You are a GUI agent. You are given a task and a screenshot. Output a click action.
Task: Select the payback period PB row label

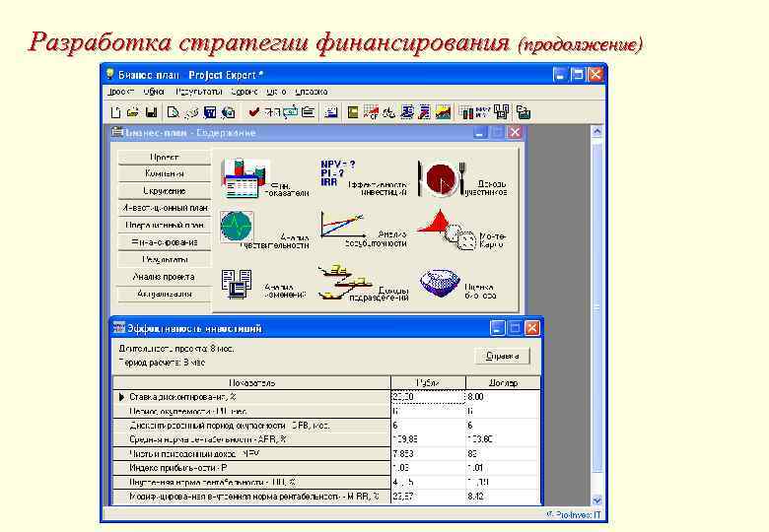(x=188, y=412)
